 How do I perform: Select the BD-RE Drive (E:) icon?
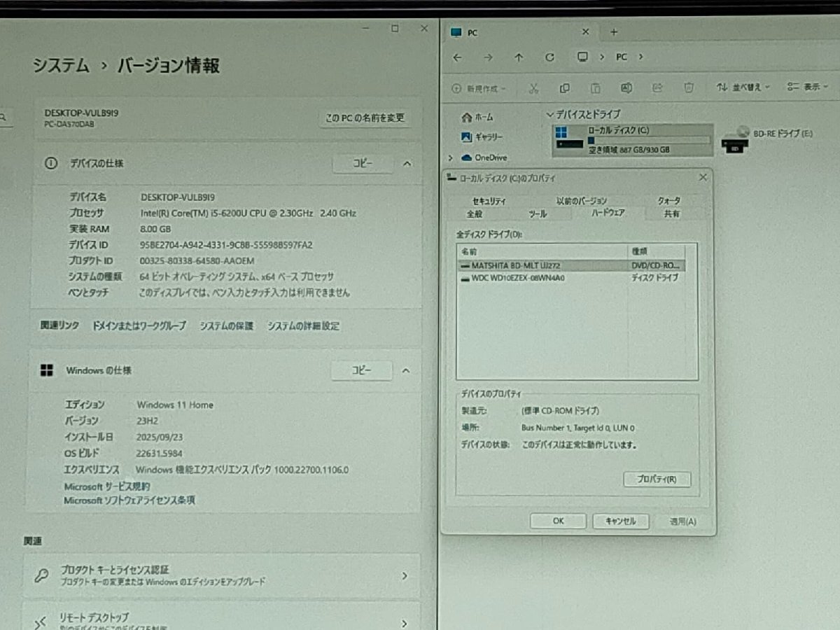pos(734,139)
